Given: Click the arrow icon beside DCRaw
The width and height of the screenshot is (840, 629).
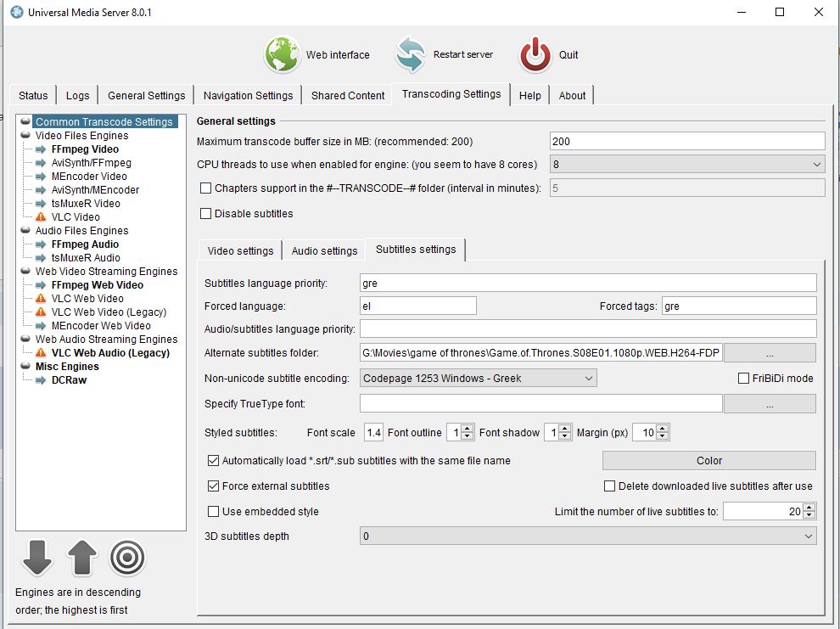Looking at the screenshot, I should click(x=41, y=380).
